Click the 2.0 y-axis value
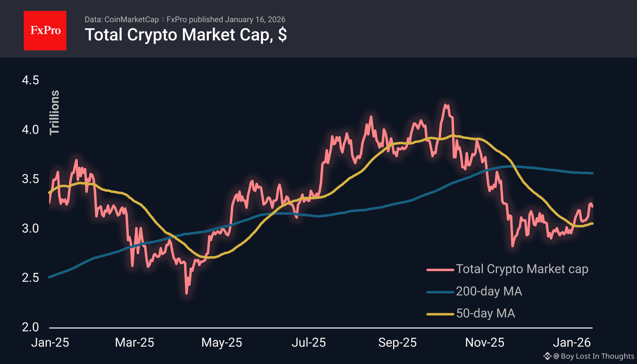Image resolution: width=637 pixels, height=364 pixels. click(30, 327)
